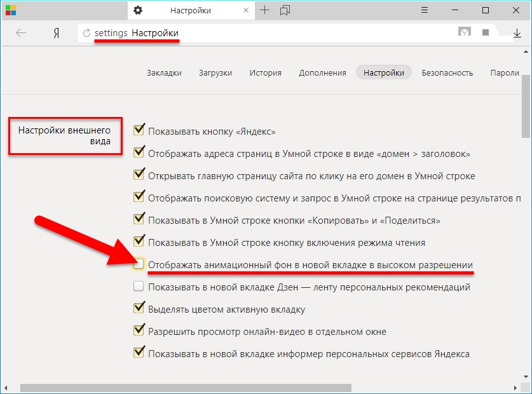The width and height of the screenshot is (532, 394).
Task: Open the downloads arrow icon in toolbar
Action: coord(517,33)
